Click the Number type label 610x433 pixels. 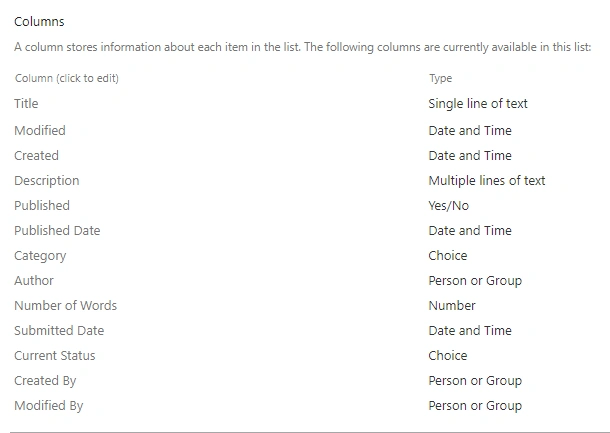tap(452, 305)
